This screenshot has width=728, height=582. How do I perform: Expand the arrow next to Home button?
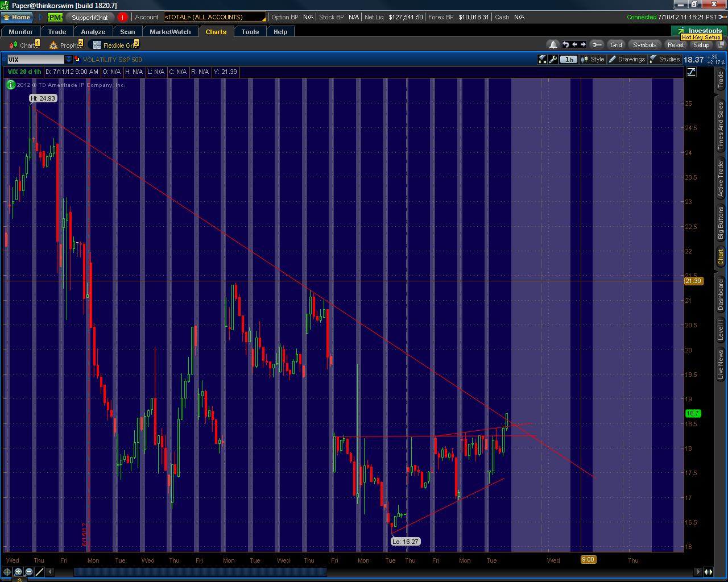pyautogui.click(x=41, y=17)
